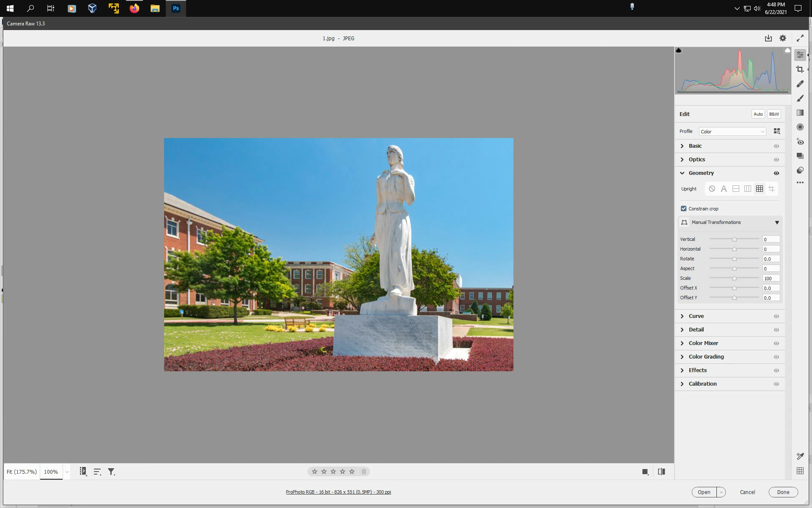812x508 pixels.
Task: Select the Crop tool in right toolbar
Action: [800, 69]
